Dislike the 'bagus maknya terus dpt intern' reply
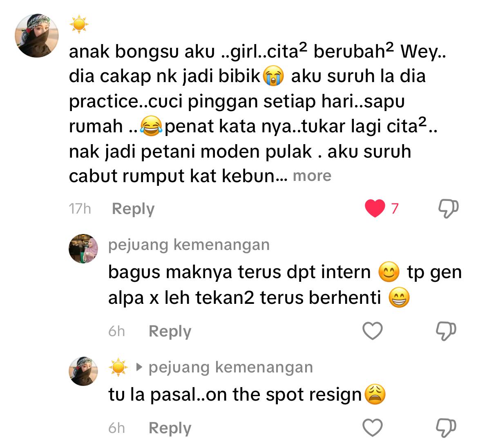Screen dimensions: 478x448 point(446,331)
